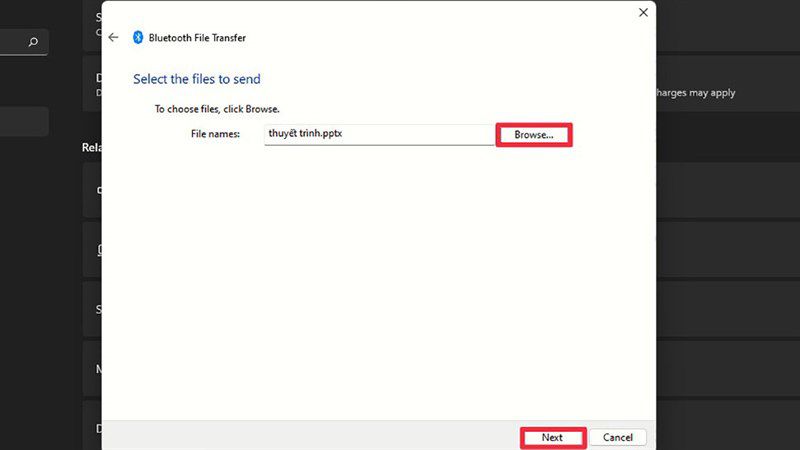Click the thuyết trình.pptx file name text

(x=305, y=133)
